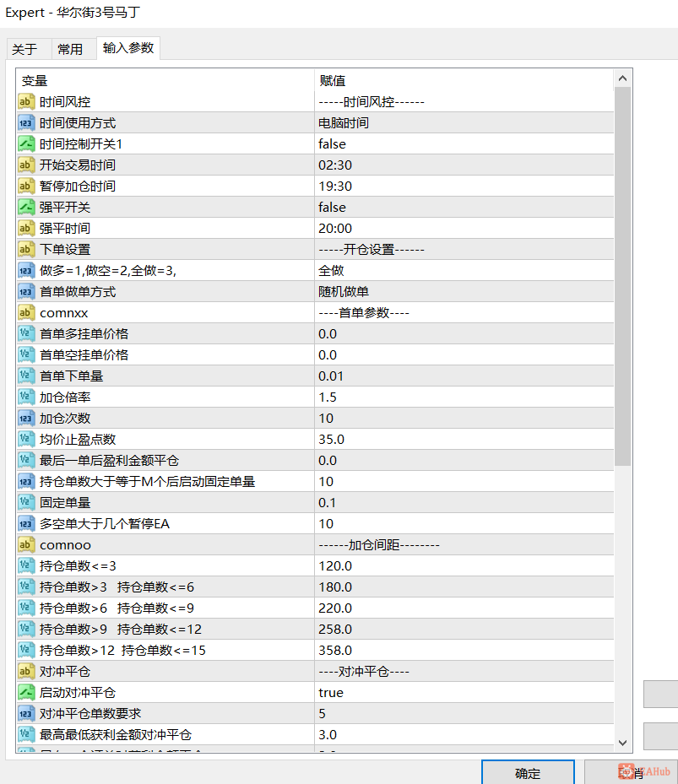Click the double icon beside 均价止盈点数
The height and width of the screenshot is (784, 678).
(26, 439)
